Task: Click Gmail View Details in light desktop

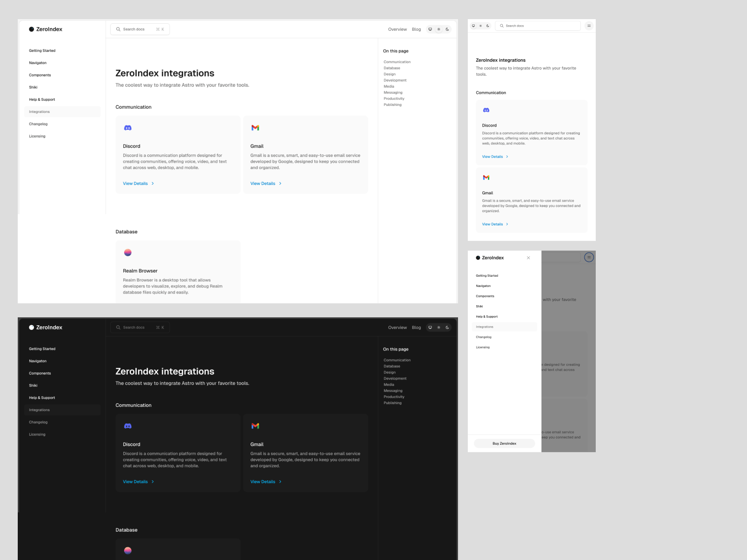Action: click(266, 183)
